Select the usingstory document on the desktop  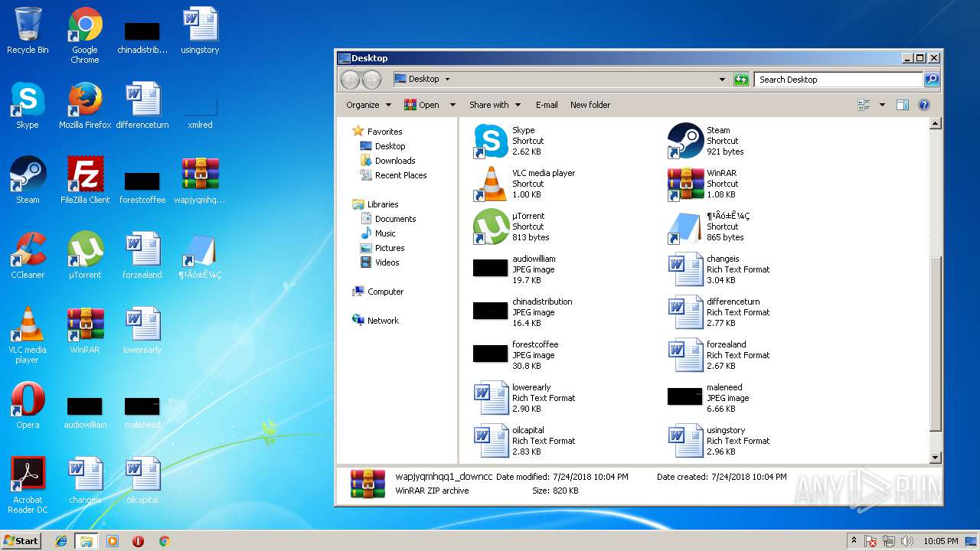click(x=200, y=31)
